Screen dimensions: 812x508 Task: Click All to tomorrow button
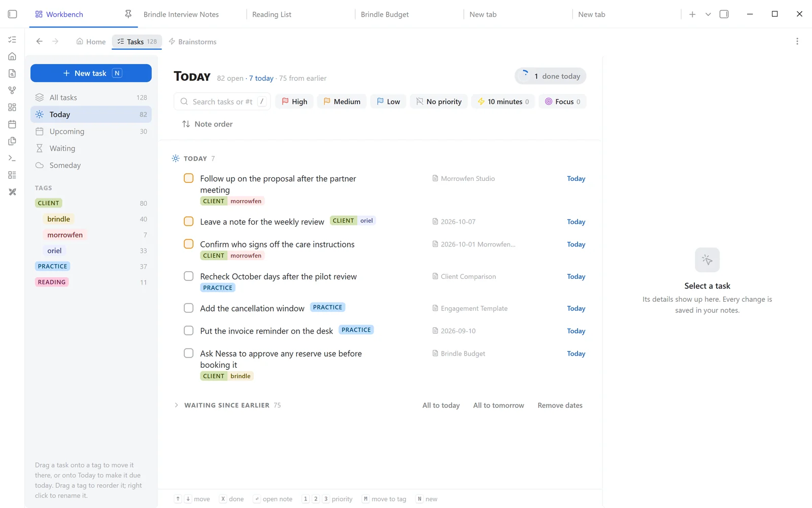tap(498, 405)
